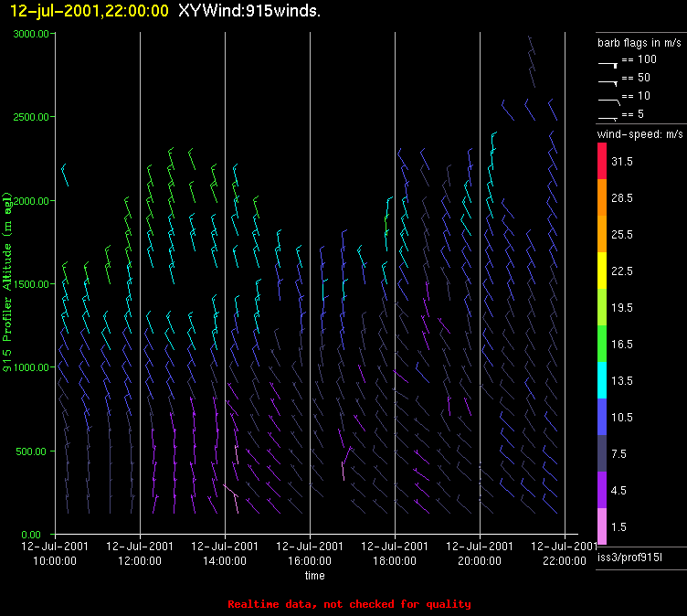Click the 915 Profiler Altitude axis title
Image resolution: width=687 pixels, height=616 pixels.
tap(7, 283)
